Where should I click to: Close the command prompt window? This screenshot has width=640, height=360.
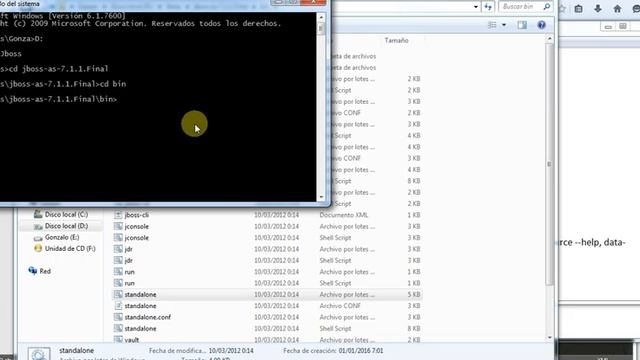(x=313, y=2)
